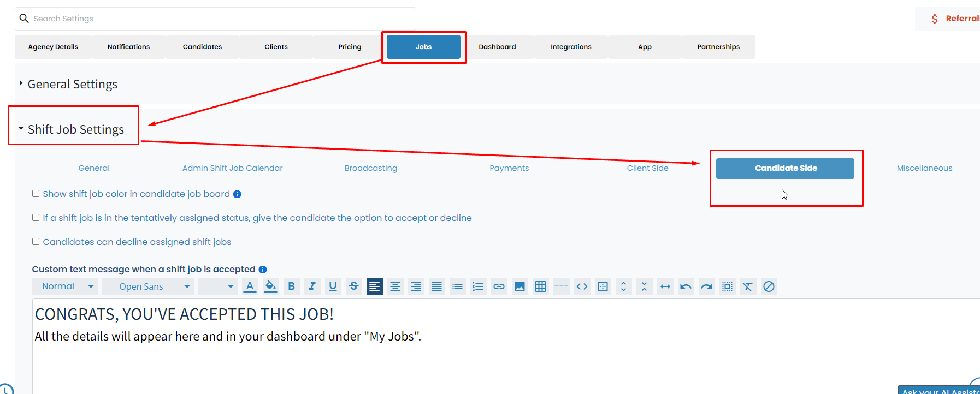Viewport: 980px width, 394px height.
Task: Insert a table with the grid icon
Action: (540, 286)
